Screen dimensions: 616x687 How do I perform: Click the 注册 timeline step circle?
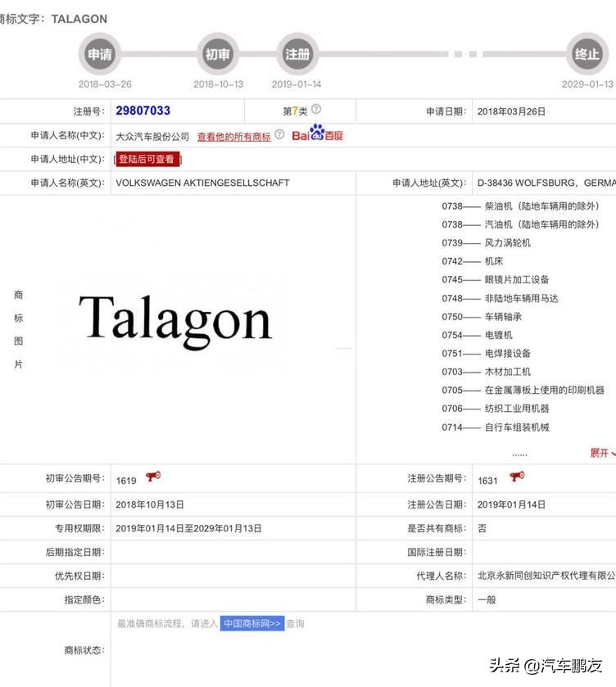point(297,54)
